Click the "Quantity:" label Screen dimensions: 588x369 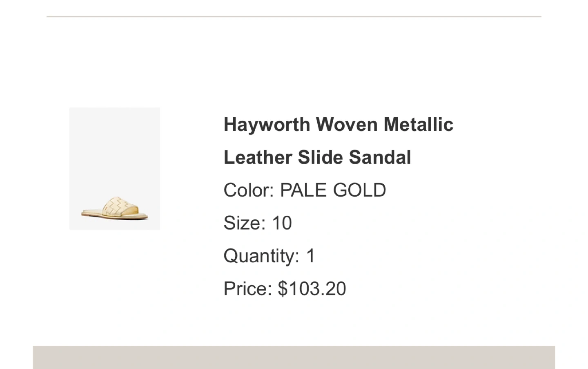click(x=261, y=256)
